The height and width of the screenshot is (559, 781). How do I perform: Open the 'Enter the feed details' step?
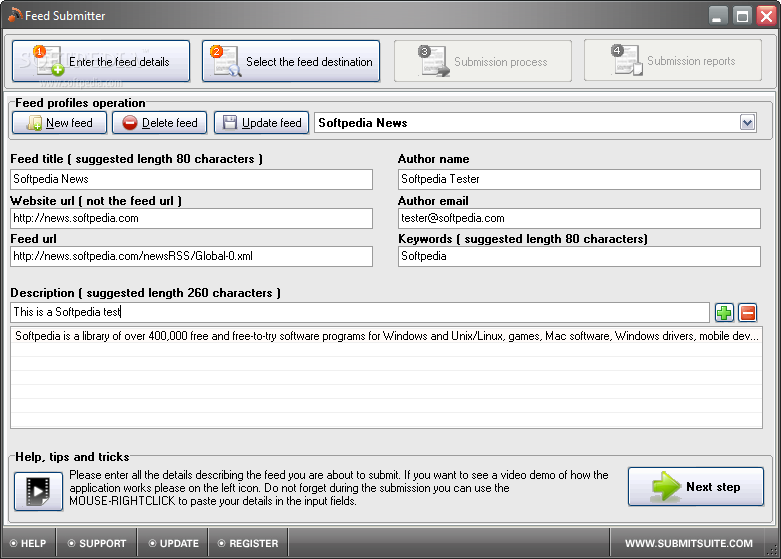(x=101, y=61)
